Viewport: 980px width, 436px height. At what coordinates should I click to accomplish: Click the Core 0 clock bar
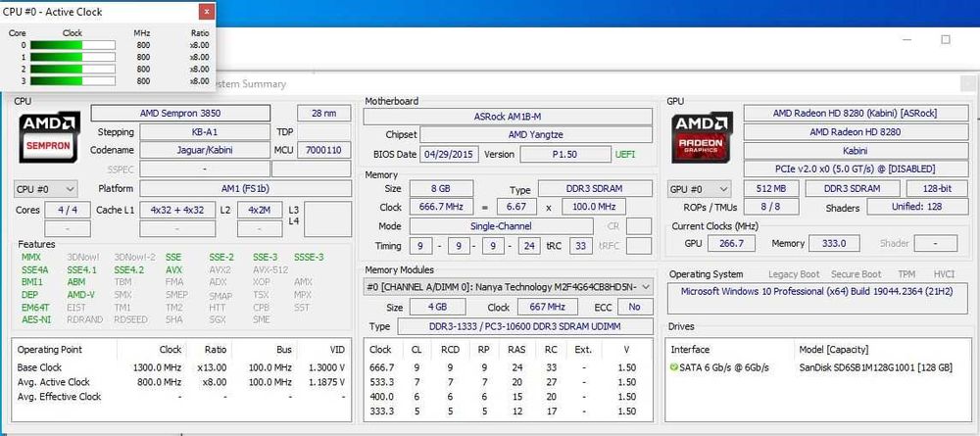(x=73, y=45)
